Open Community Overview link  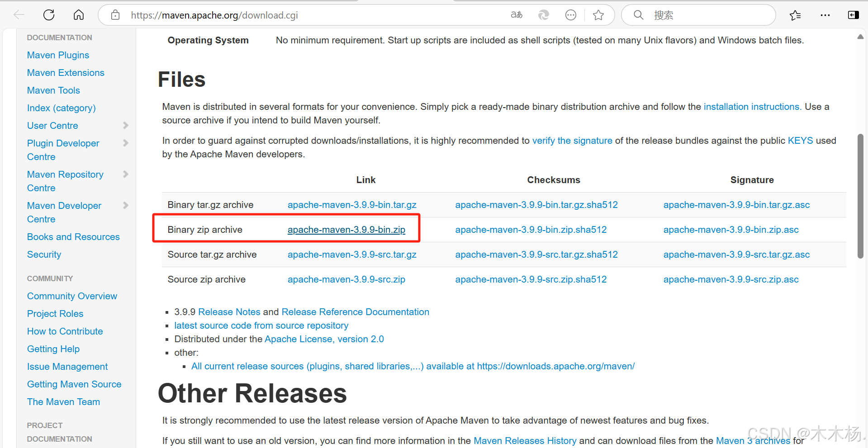[x=72, y=296]
